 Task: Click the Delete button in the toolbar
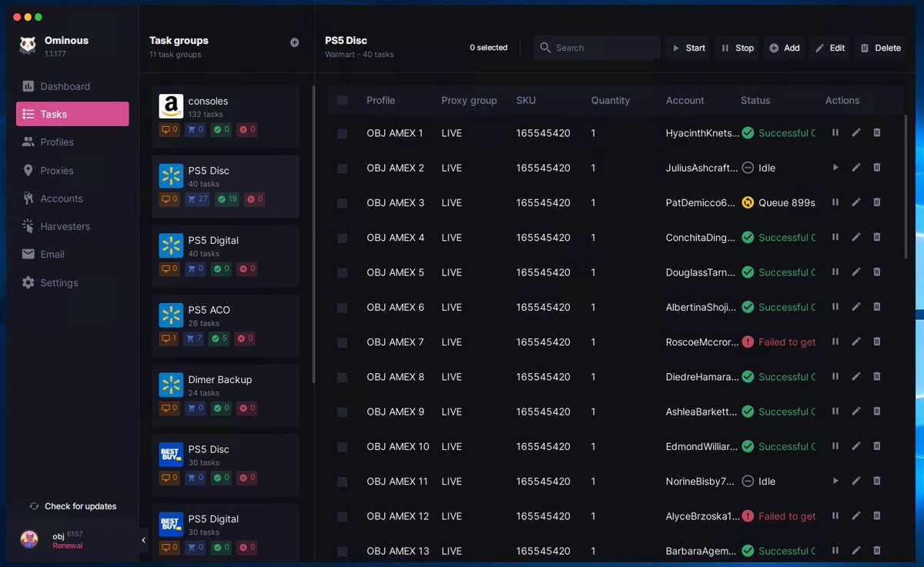pyautogui.click(x=879, y=48)
